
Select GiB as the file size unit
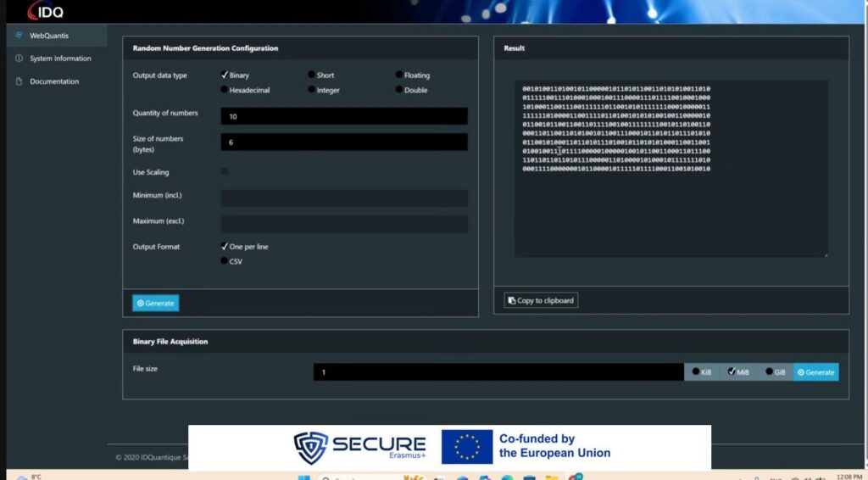coord(771,371)
